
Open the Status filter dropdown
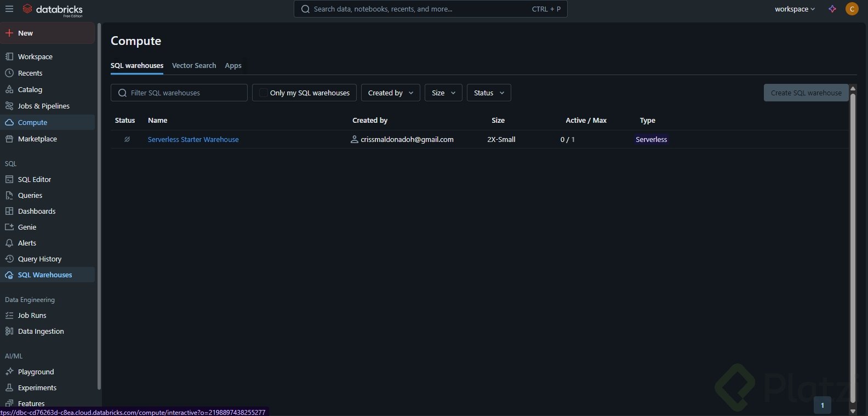point(489,93)
